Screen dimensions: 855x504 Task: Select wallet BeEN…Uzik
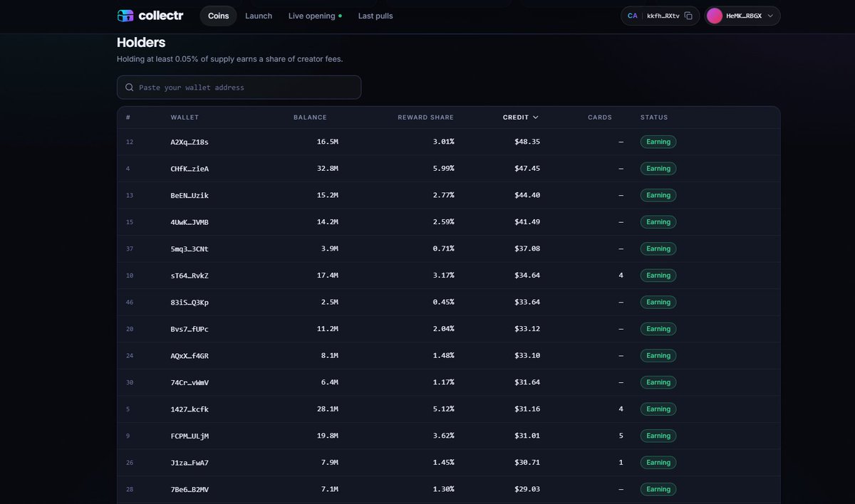[x=190, y=195]
